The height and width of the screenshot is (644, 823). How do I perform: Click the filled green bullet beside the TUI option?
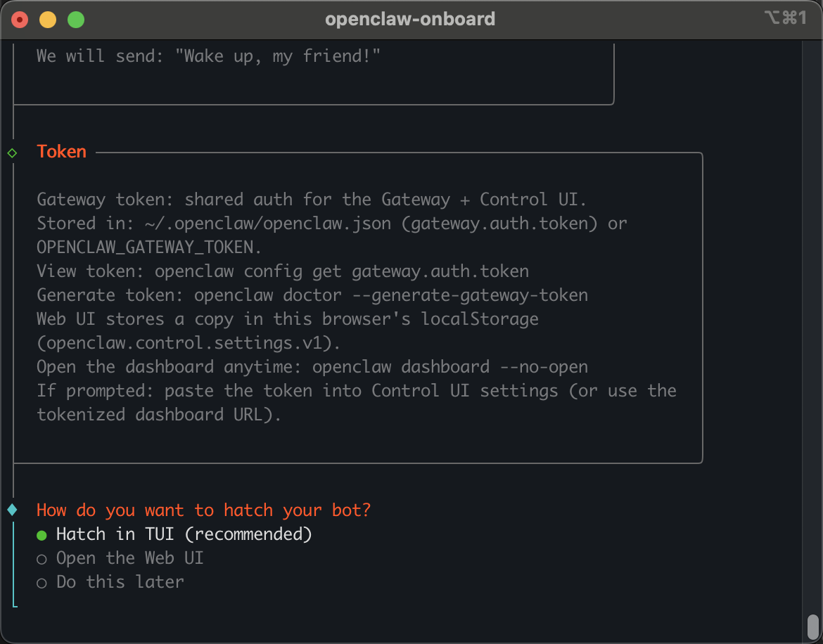41,534
